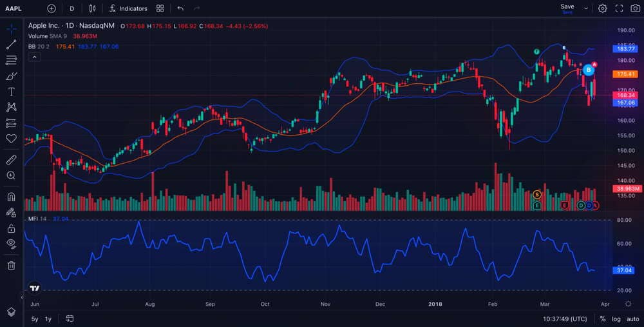This screenshot has width=644, height=327.
Task: Toggle magnet mode for drawings
Action: pos(11,197)
